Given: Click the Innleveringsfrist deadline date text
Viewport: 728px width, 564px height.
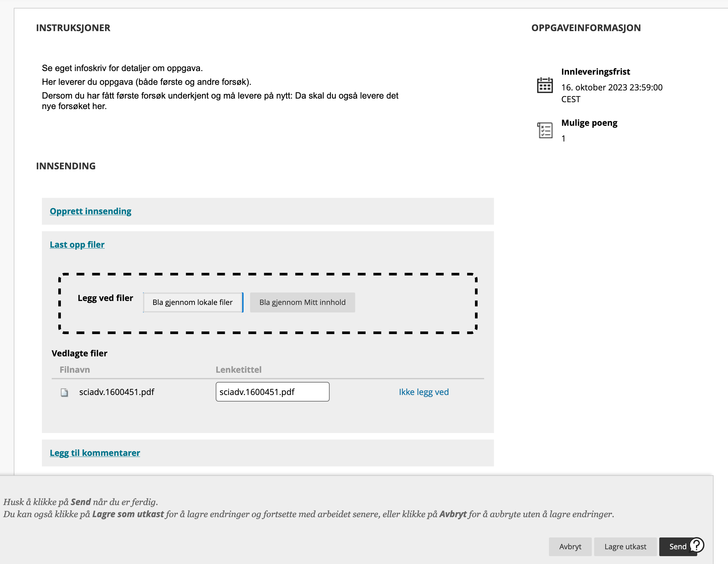Looking at the screenshot, I should [611, 87].
